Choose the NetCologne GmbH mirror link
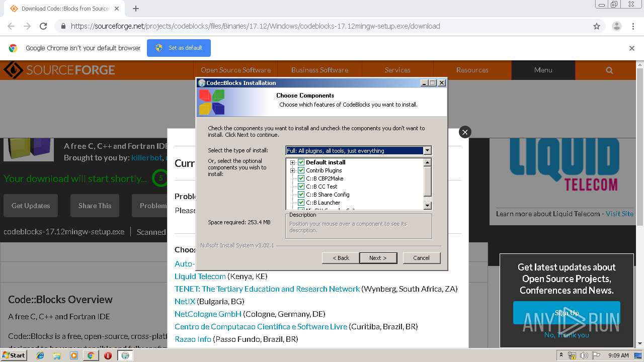This screenshot has height=362, width=644. point(208,314)
